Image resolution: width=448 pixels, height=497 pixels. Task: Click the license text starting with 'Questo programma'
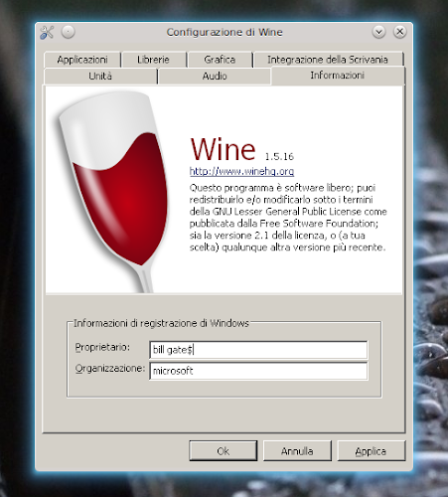point(288,218)
